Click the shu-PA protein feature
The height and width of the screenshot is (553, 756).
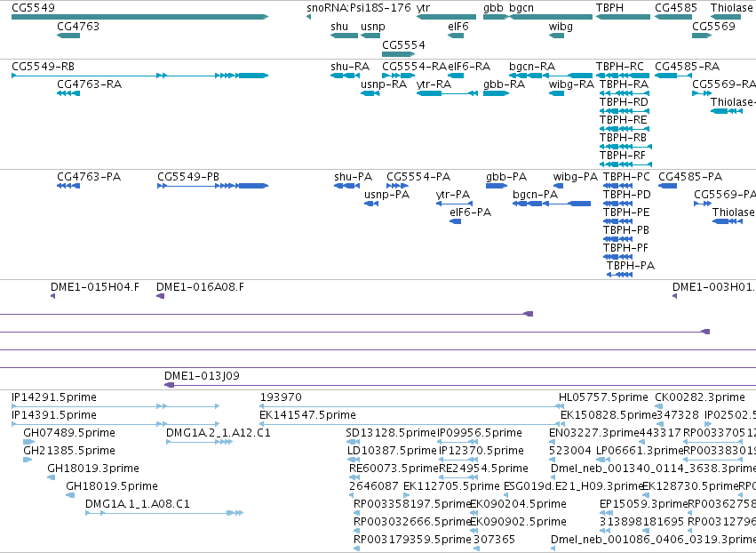coord(346,186)
